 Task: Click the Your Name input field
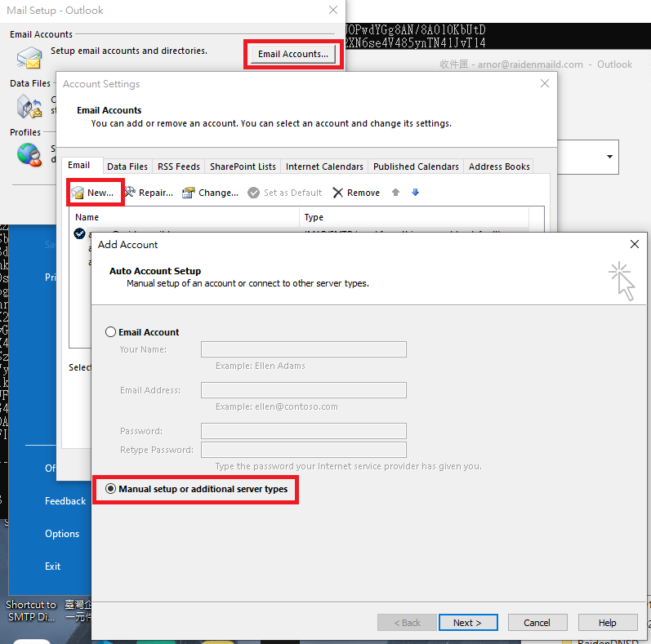[304, 349]
